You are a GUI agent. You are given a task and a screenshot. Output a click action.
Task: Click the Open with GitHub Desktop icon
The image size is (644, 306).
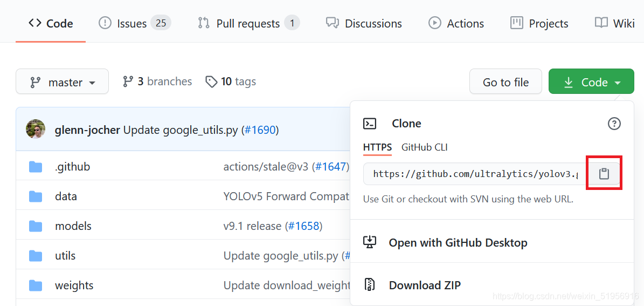click(370, 242)
